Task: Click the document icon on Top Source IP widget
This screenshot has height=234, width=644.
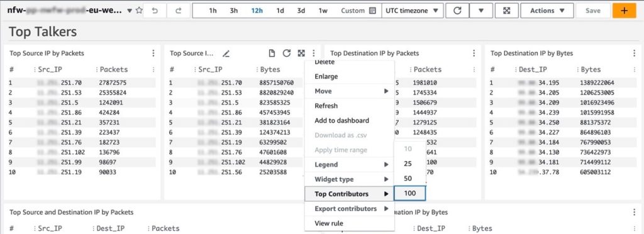Action: [x=272, y=53]
